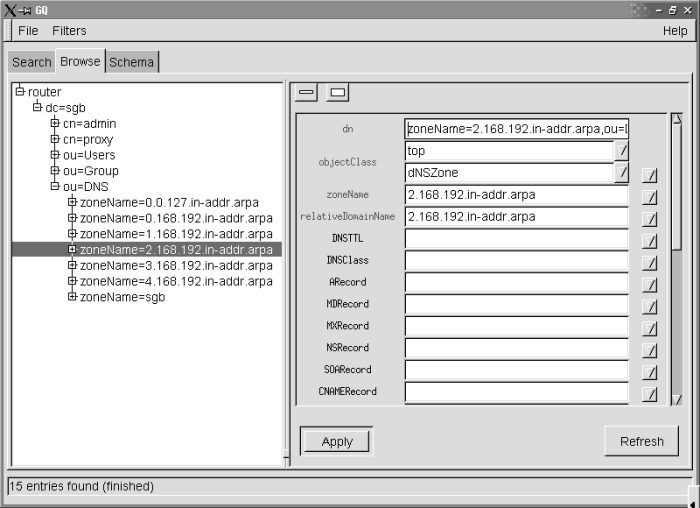The image size is (700, 508).
Task: Click the slash button beside SOARecord field
Action: [649, 372]
